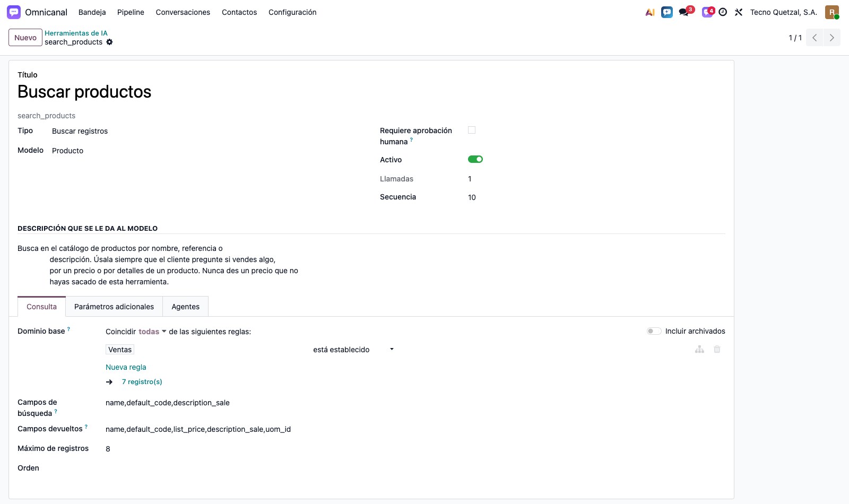The width and height of the screenshot is (849, 504).
Task: Switch to the Agentes tab
Action: point(186,307)
